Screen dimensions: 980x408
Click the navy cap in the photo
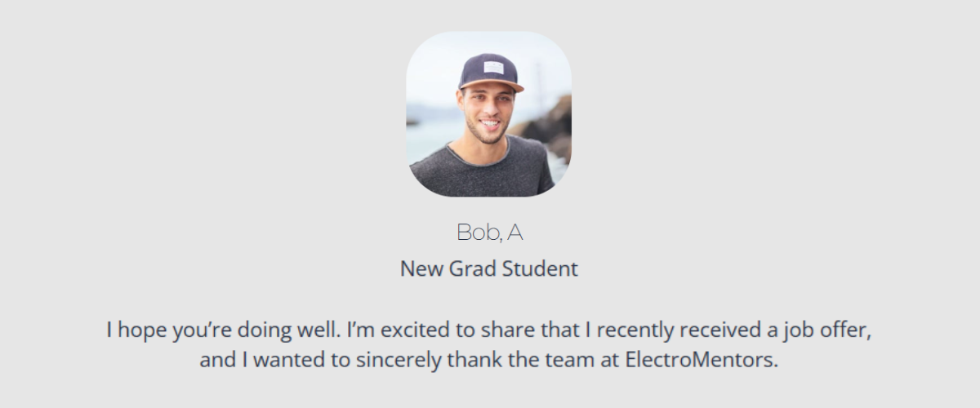point(489,73)
